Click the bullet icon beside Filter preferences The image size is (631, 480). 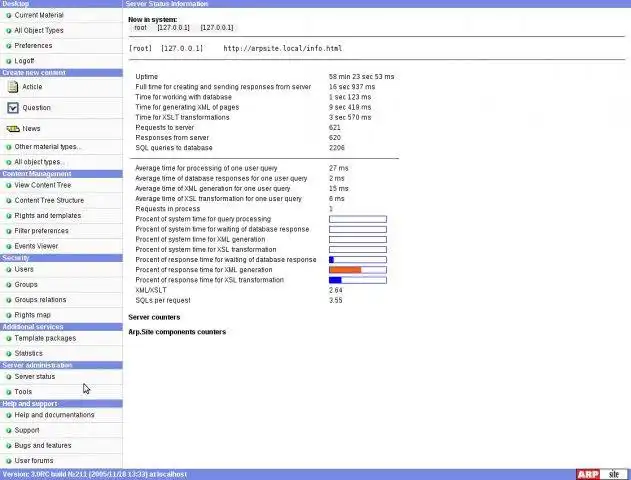(x=8, y=231)
